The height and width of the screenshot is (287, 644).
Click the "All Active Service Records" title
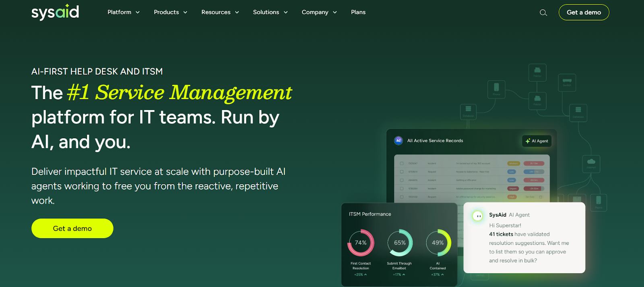435,141
